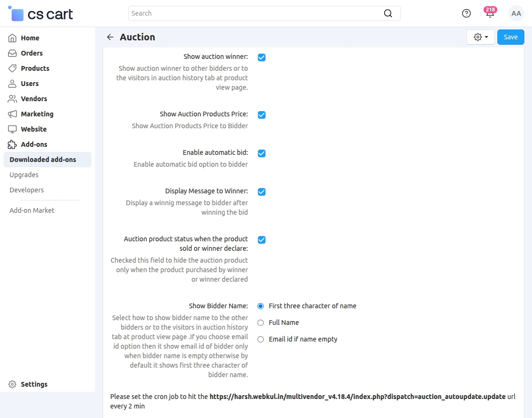The height and width of the screenshot is (418, 532).
Task: Disable automatic bid option
Action: (x=262, y=153)
